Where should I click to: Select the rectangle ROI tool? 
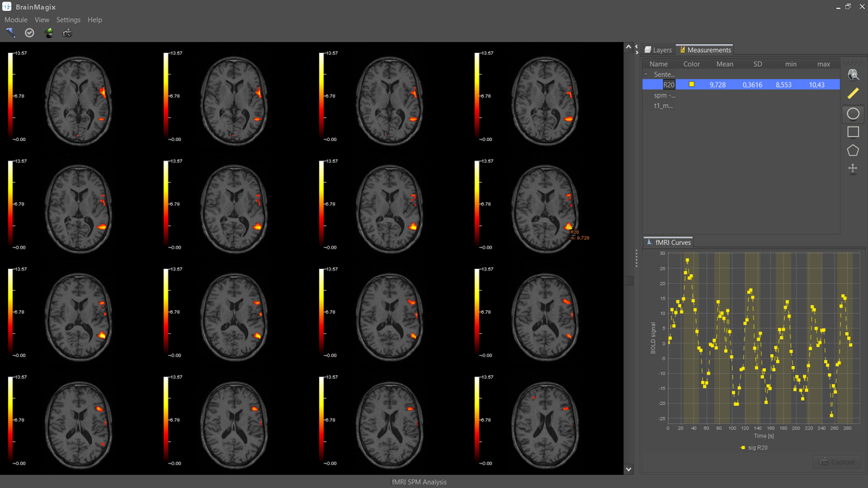point(853,132)
